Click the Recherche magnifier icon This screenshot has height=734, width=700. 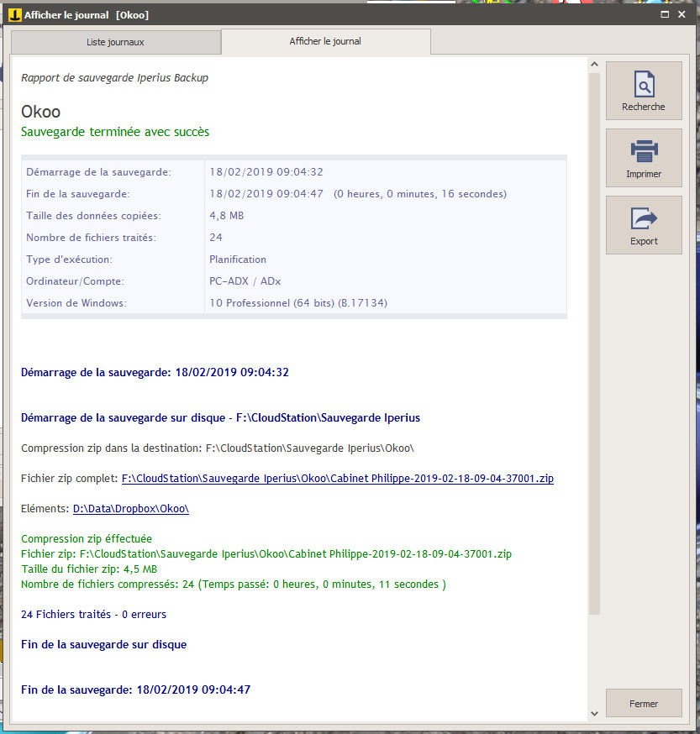click(644, 85)
